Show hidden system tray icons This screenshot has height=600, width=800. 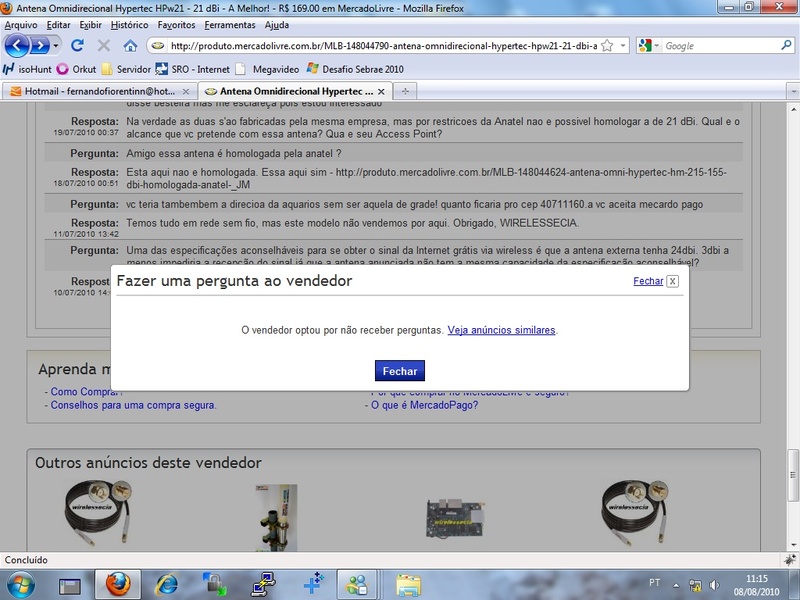tap(676, 585)
